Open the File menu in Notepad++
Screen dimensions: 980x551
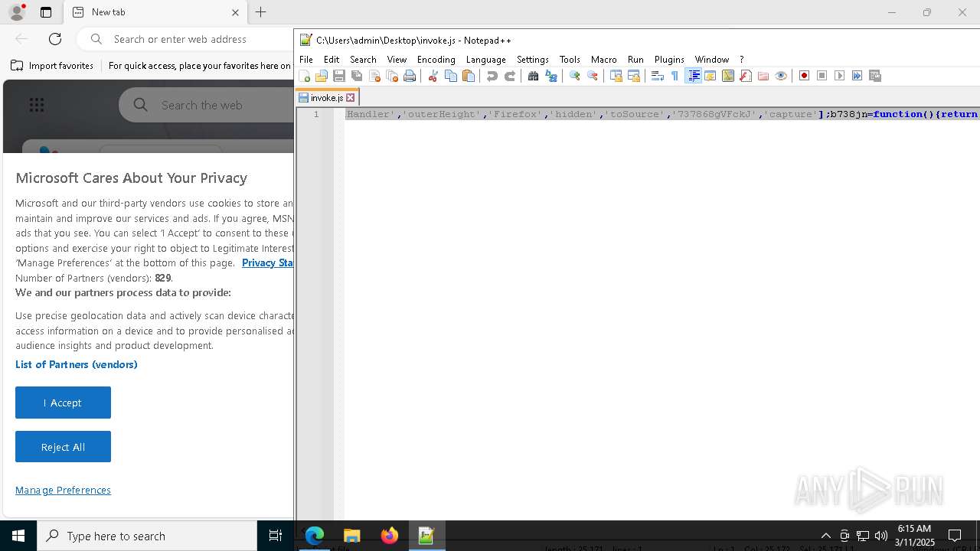[306, 59]
